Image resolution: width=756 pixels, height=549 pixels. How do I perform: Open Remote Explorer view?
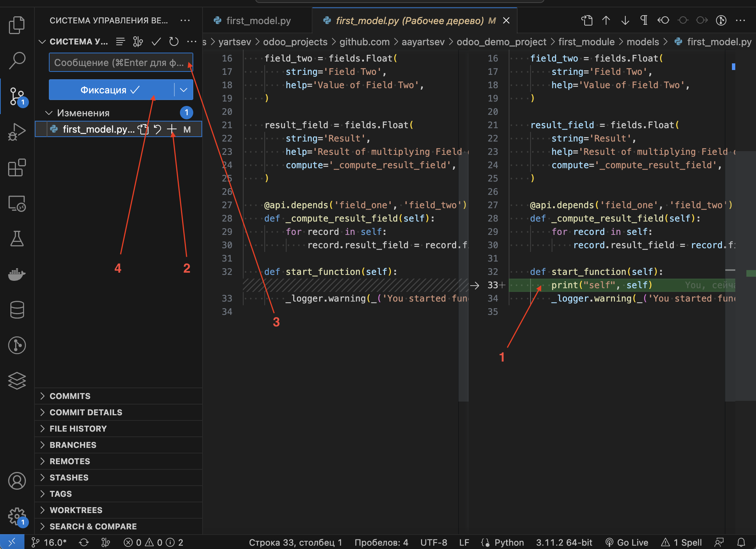(17, 203)
